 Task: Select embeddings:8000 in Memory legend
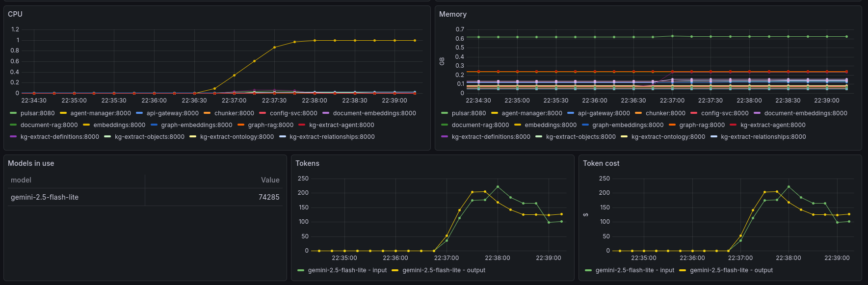coord(551,125)
